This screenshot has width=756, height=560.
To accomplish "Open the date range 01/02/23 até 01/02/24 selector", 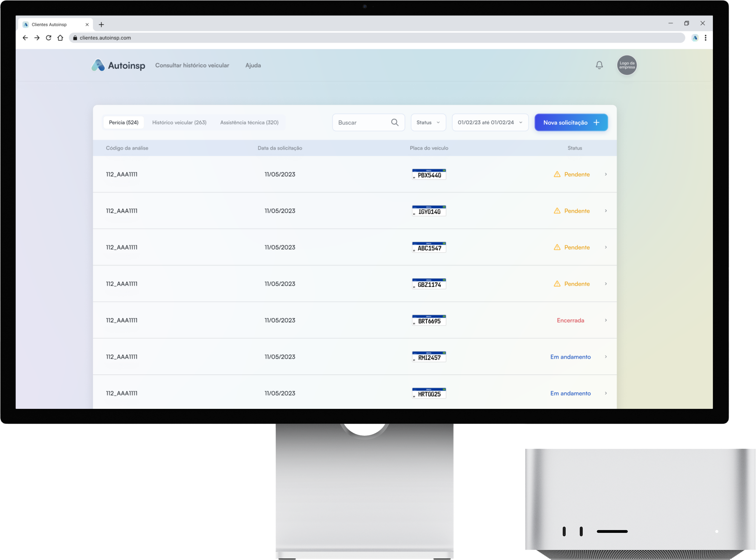I will click(490, 122).
